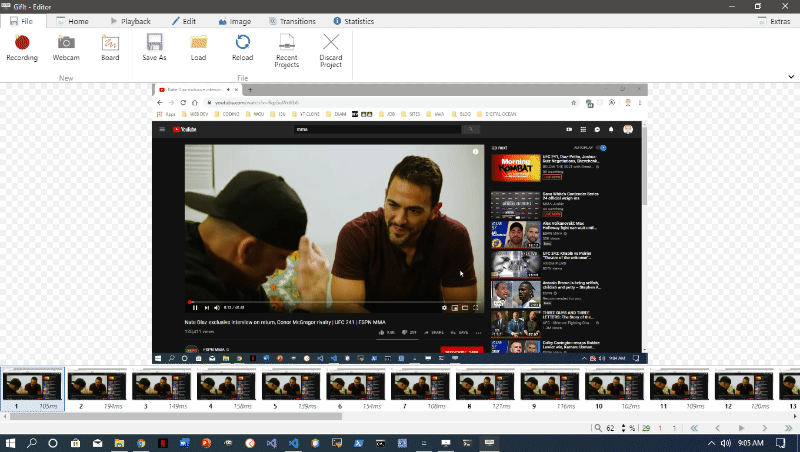Screen dimensions: 800x452
Task: Open the Webcam recorder
Action: point(66,48)
